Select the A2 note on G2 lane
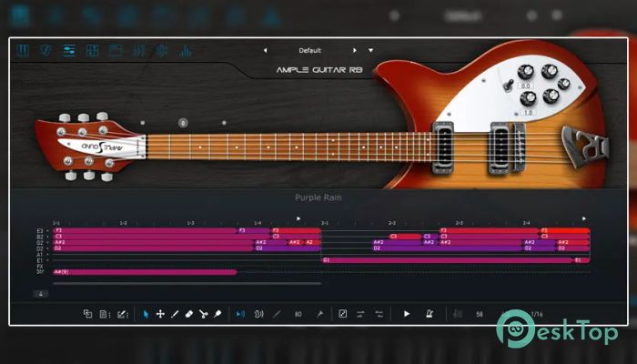Viewport: 637px width, 364px height. [x=312, y=242]
